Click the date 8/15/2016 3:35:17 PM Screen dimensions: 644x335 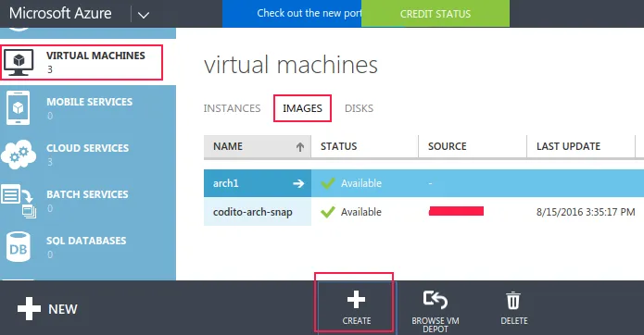point(586,212)
